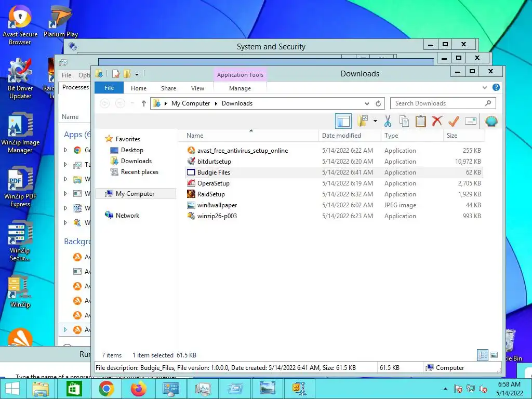Click the blue shell icon in toolbar
The image size is (532, 399).
tap(491, 121)
